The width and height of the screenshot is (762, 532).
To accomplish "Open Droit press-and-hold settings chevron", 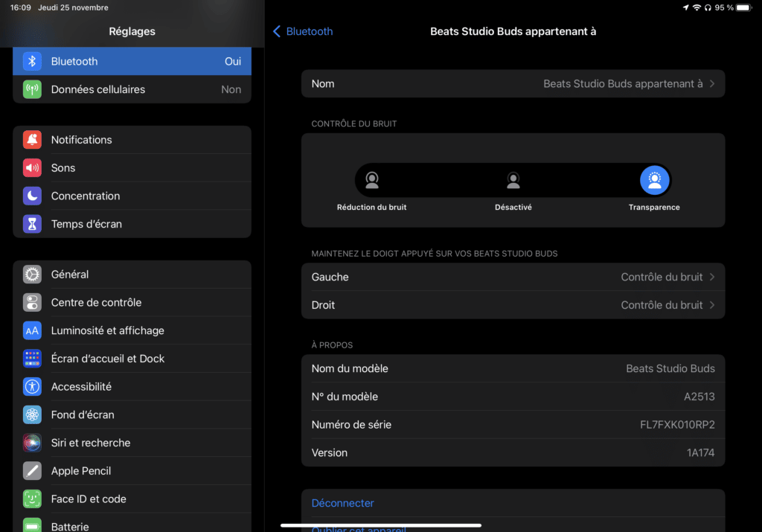I will (x=712, y=305).
